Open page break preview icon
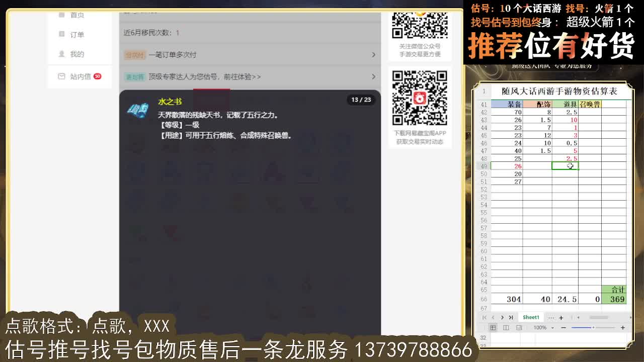This screenshot has height=362, width=644. [519, 327]
